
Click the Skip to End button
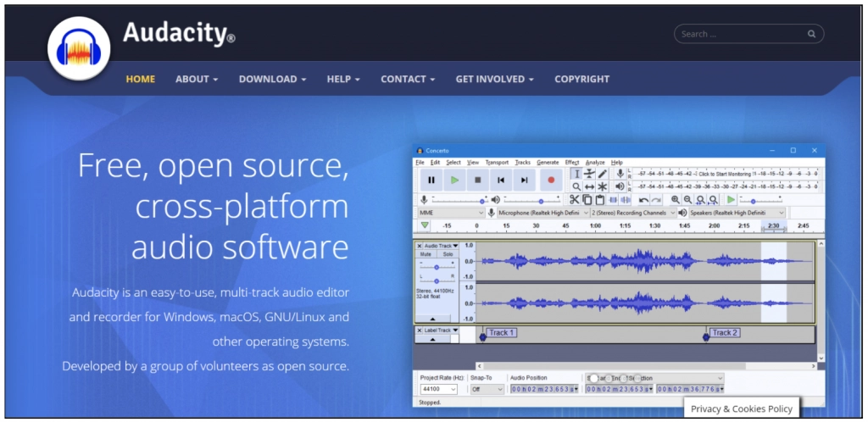(524, 180)
